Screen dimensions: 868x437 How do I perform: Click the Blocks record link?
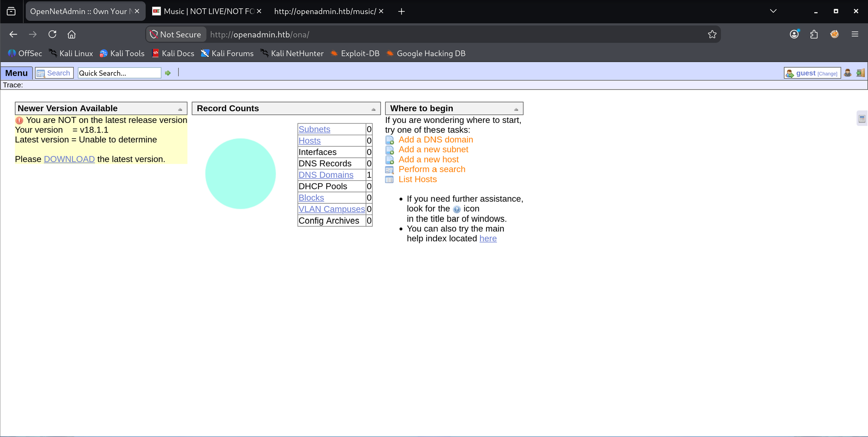tap(311, 198)
